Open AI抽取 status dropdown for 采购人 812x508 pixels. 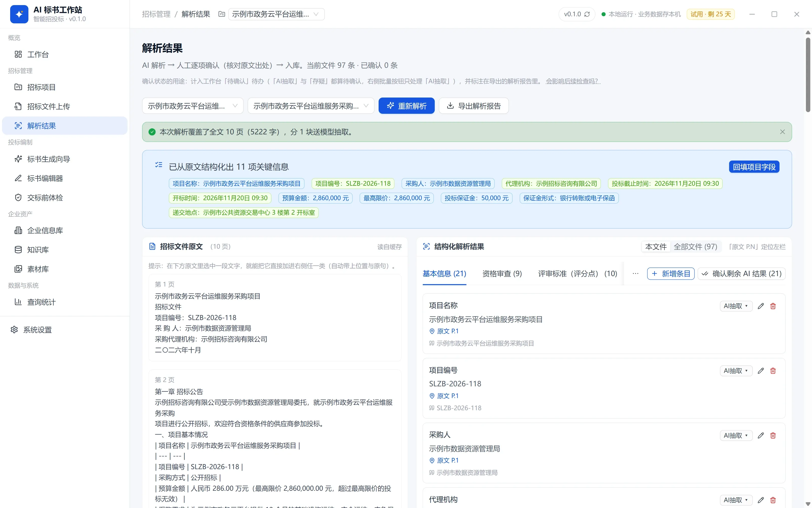click(x=736, y=435)
